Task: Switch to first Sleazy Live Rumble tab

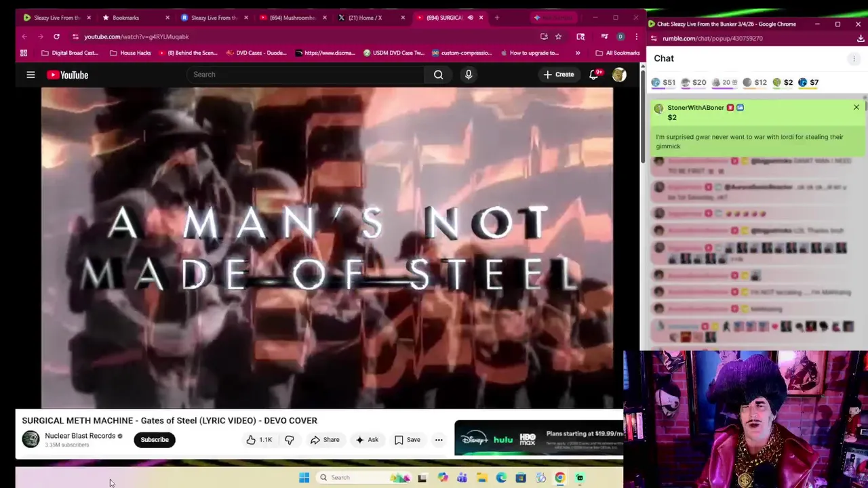Action: pyautogui.click(x=56, y=18)
